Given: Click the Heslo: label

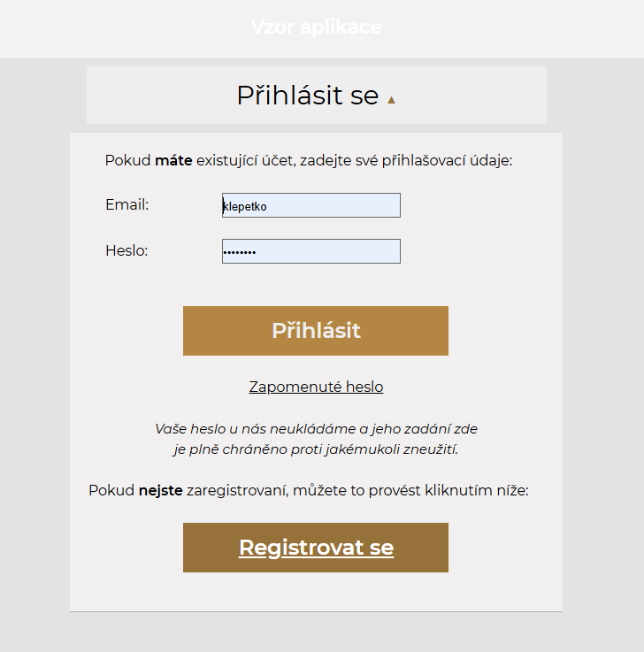Looking at the screenshot, I should click(126, 251).
